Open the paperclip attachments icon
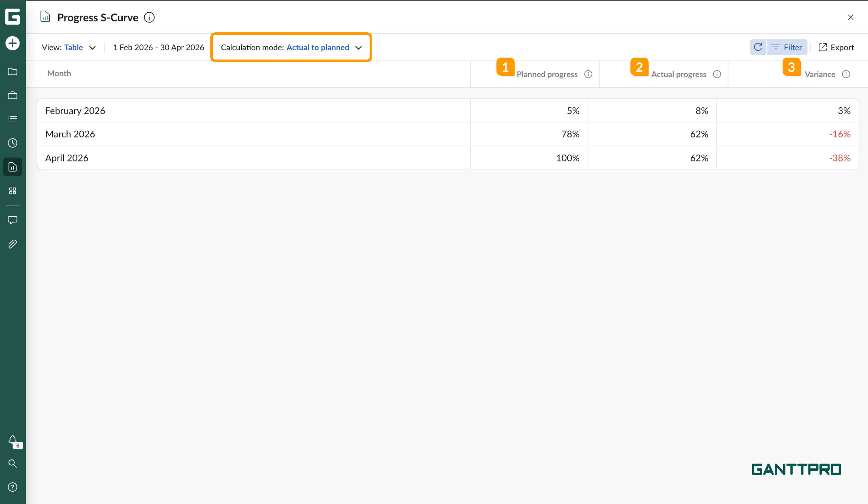Screen dimensions: 868x504 click(13, 244)
